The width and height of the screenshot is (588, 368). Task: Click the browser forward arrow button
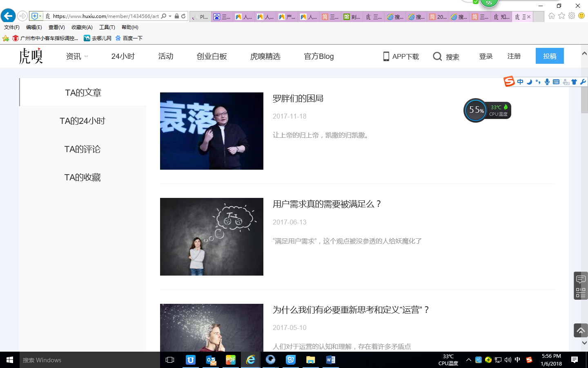(22, 16)
